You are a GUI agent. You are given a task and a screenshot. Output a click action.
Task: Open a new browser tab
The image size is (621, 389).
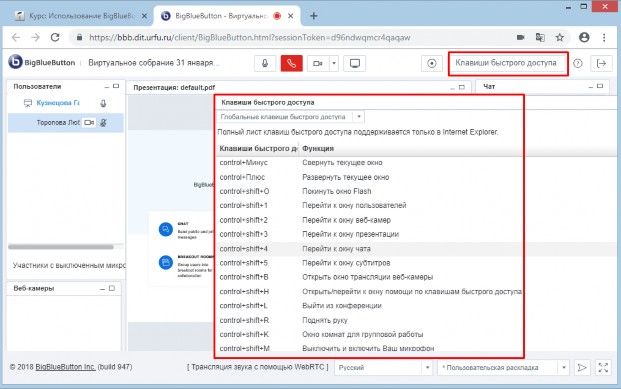(314, 16)
